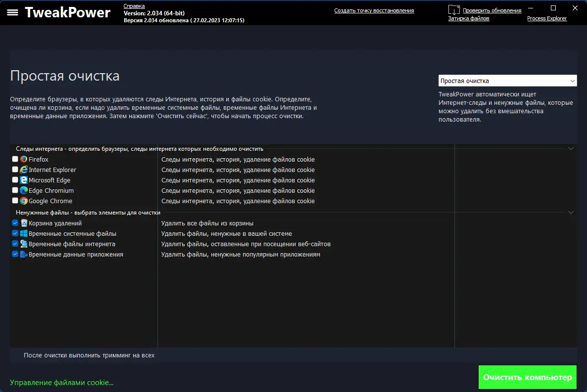Click the recycle bin icon for Корзина удалений
The image size is (587, 392).
click(24, 223)
